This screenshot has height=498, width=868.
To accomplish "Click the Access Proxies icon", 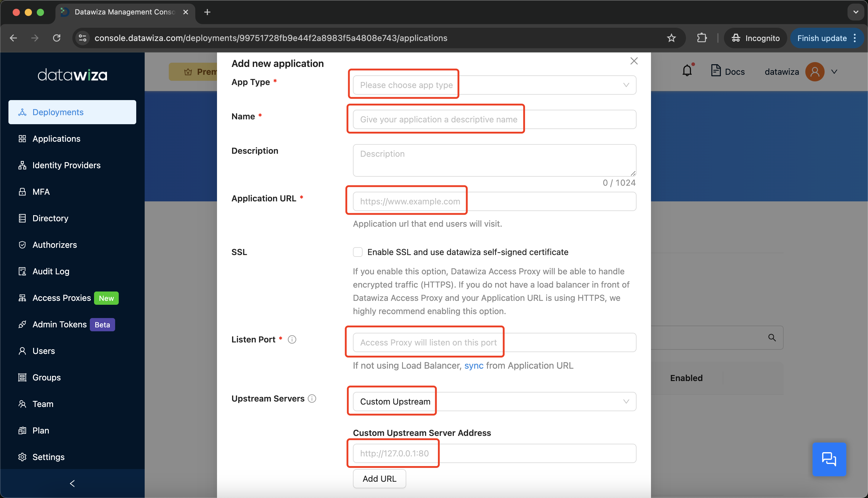I will [22, 298].
